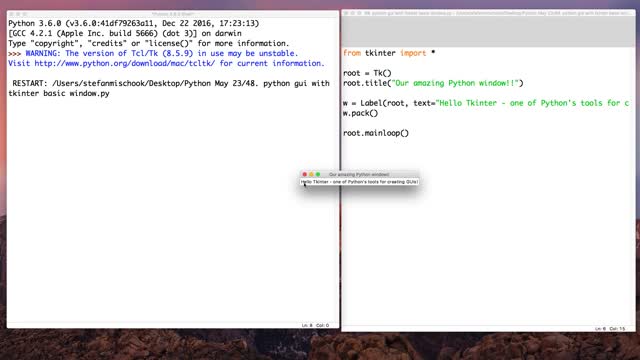The image size is (640, 360).
Task: Click the 'Our amazing Python window!!' title bar
Action: (359, 174)
